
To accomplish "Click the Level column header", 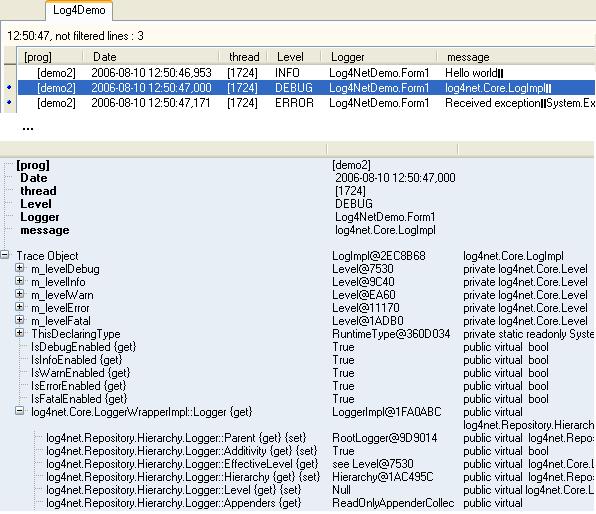I will coord(290,57).
